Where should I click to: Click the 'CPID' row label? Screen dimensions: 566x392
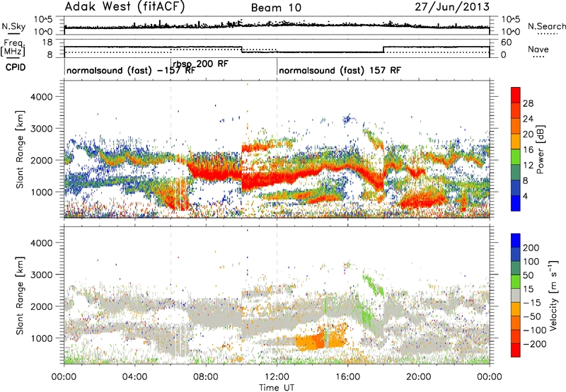click(x=16, y=67)
